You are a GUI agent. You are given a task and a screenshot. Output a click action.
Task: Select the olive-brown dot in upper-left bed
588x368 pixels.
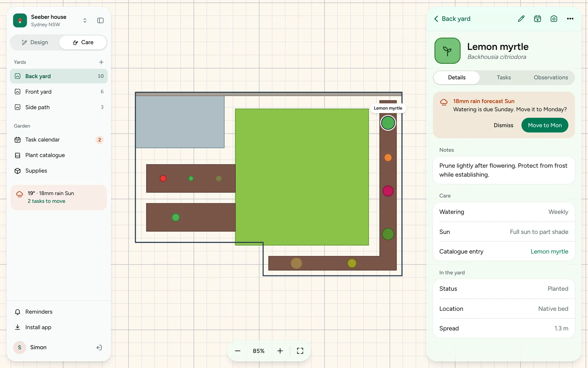click(x=219, y=179)
